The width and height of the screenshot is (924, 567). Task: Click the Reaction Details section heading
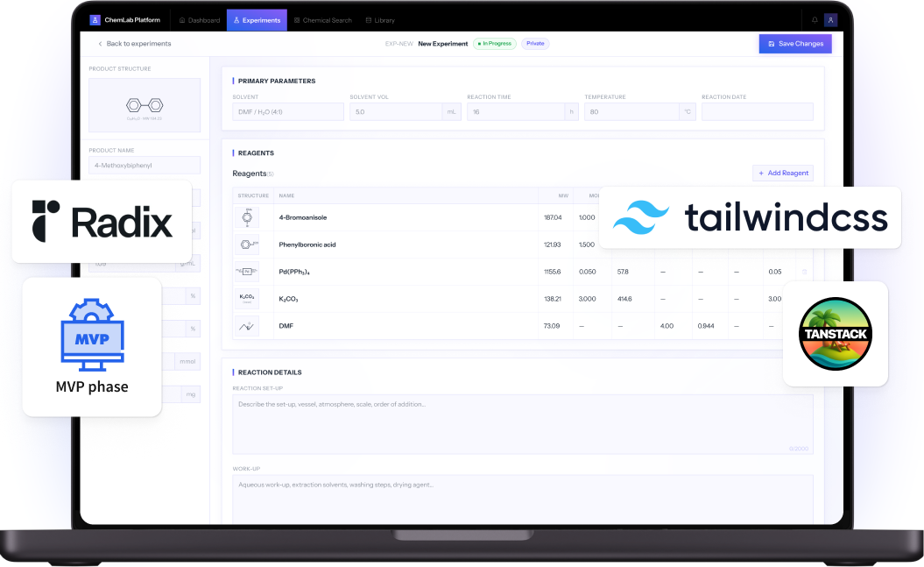(x=269, y=372)
